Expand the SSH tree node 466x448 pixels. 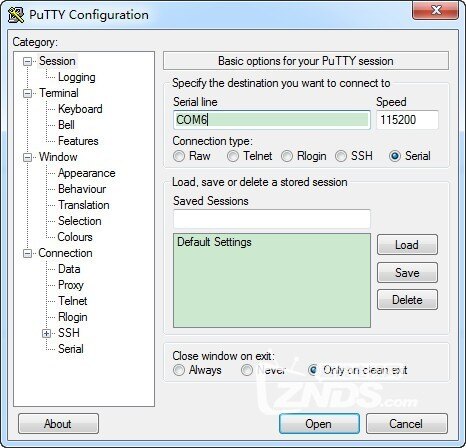pos(47,333)
